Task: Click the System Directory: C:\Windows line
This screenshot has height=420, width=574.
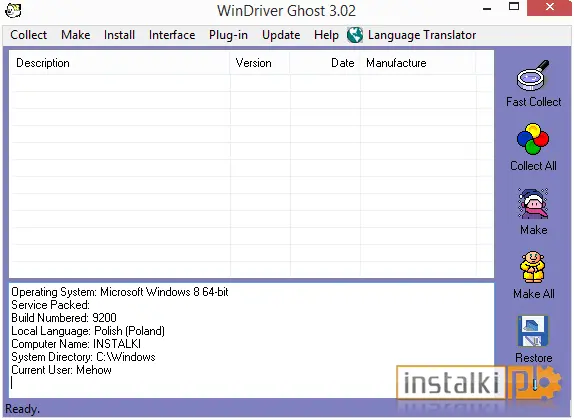Action: pos(83,357)
